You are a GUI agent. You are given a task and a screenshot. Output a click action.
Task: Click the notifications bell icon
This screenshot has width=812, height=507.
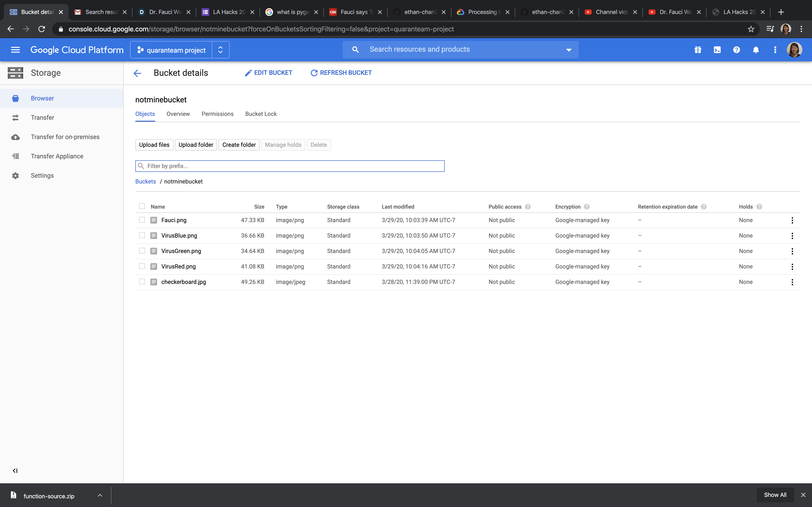756,50
